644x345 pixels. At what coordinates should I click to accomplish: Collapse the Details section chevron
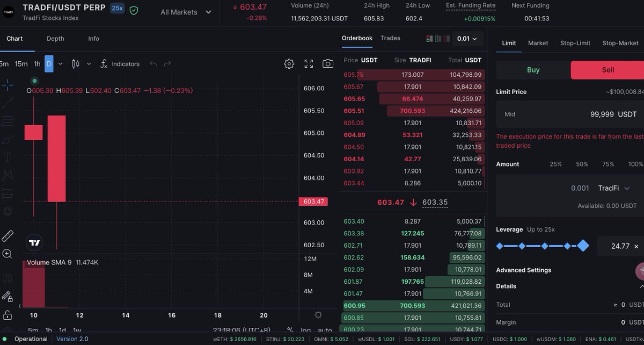point(641,286)
